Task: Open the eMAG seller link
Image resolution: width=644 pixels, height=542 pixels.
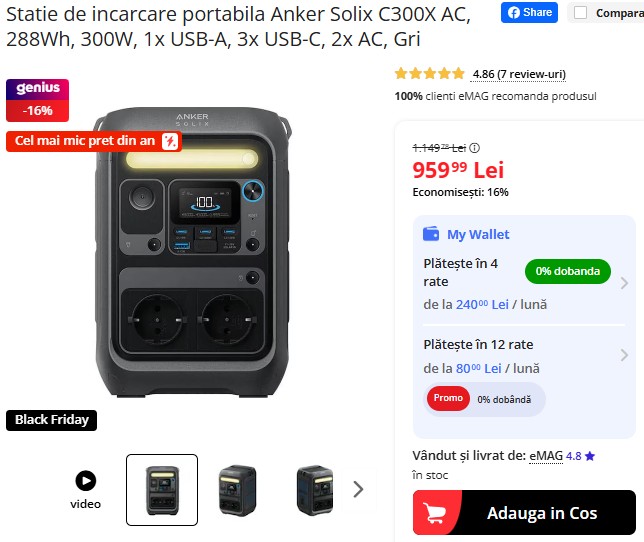Action: [x=546, y=456]
